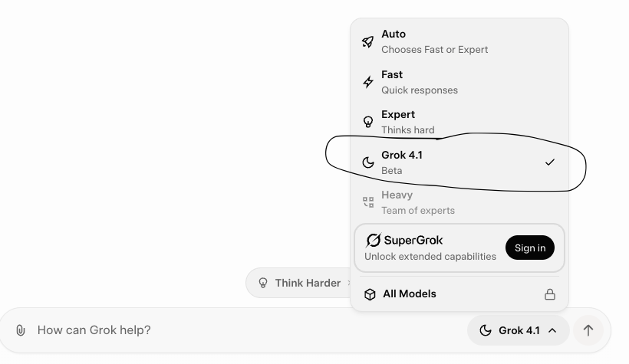This screenshot has height=364, width=629.
Task: Select the Expert Thinks hard option
Action: [459, 122]
